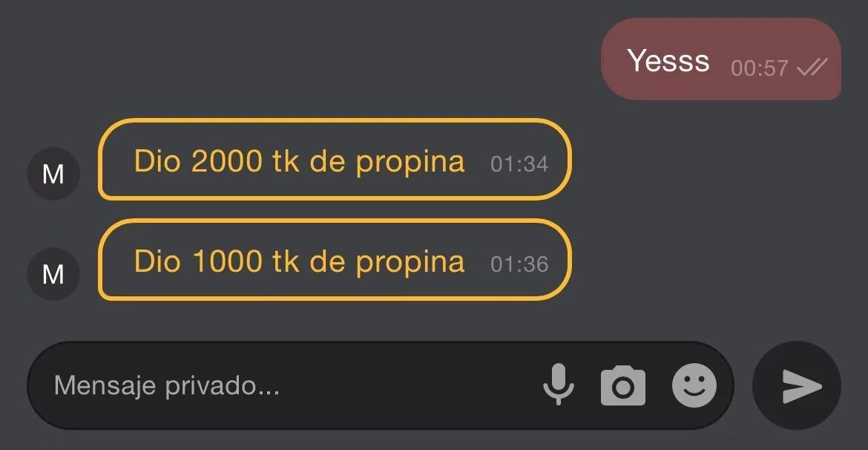Tap the microphone icon to record voice
Screen dimensions: 868x450
[x=559, y=385]
